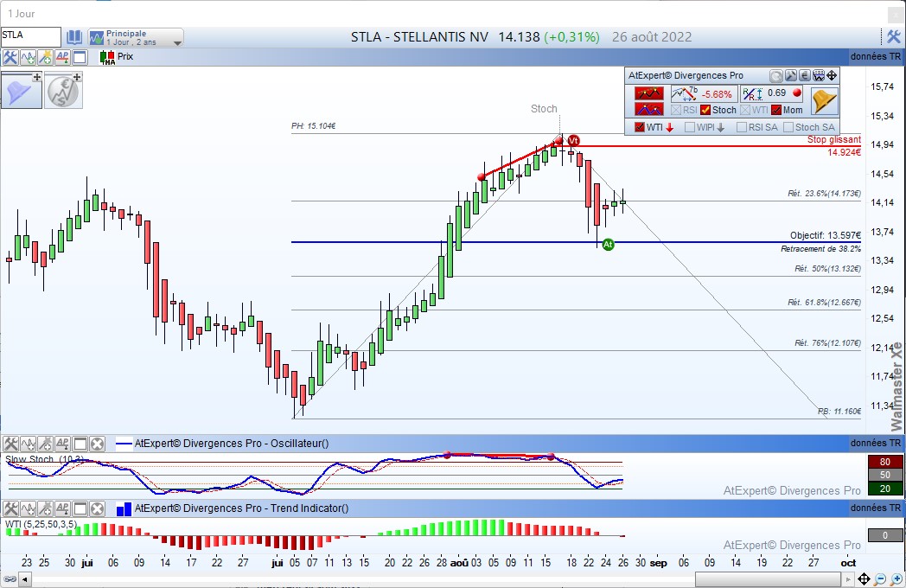906x588 pixels.
Task: Maximize the Oscillateur panel
Action: pyautogui.click(x=80, y=444)
